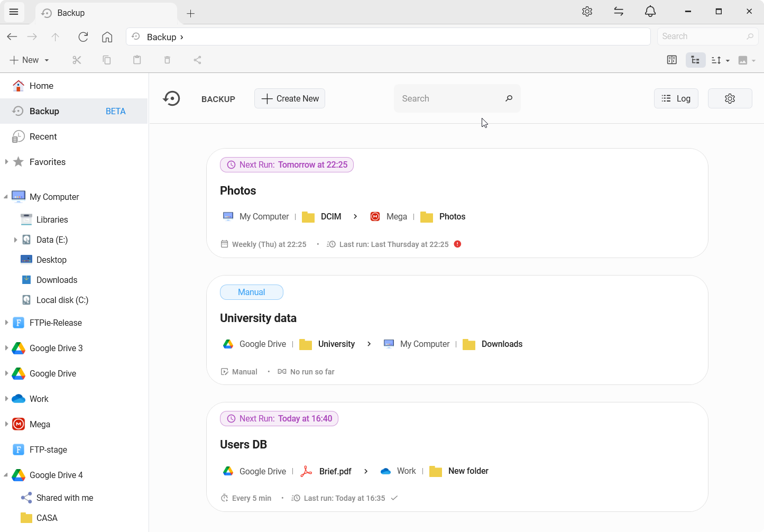
Task: Enable dual-pane view mode
Action: [671, 60]
